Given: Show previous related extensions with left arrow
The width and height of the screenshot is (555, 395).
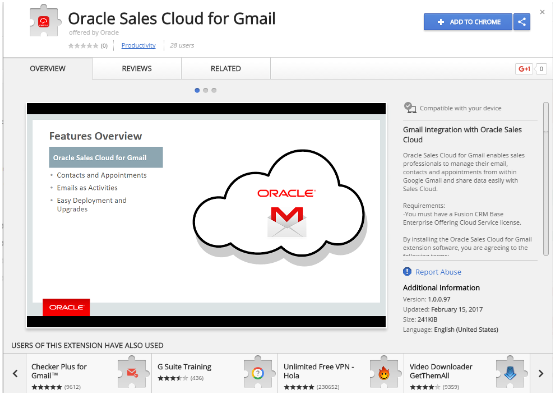Looking at the screenshot, I should tap(15, 373).
